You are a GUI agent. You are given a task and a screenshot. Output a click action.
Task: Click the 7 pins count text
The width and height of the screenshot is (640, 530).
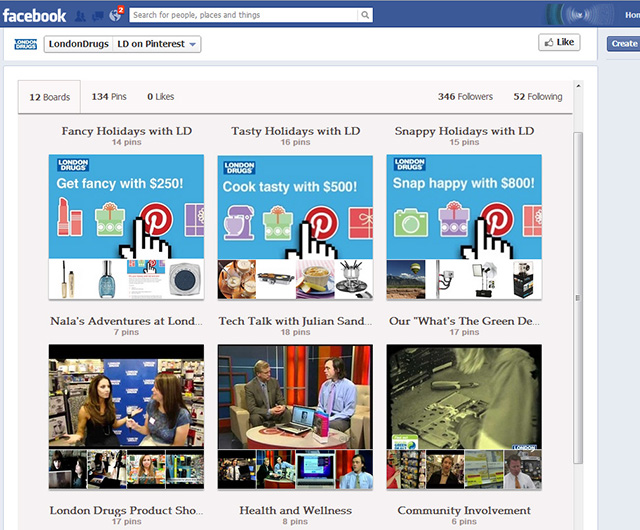click(x=127, y=332)
